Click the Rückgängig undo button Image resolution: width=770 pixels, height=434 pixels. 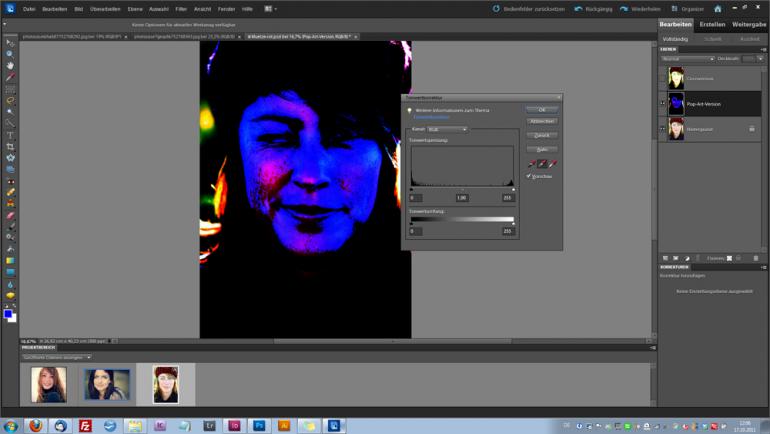coord(593,9)
